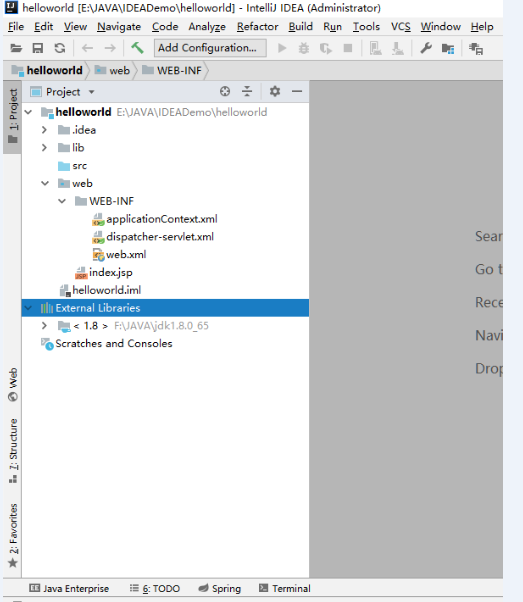This screenshot has width=523, height=602.
Task: Toggle the 1: Project side tool window
Action: tap(13, 116)
